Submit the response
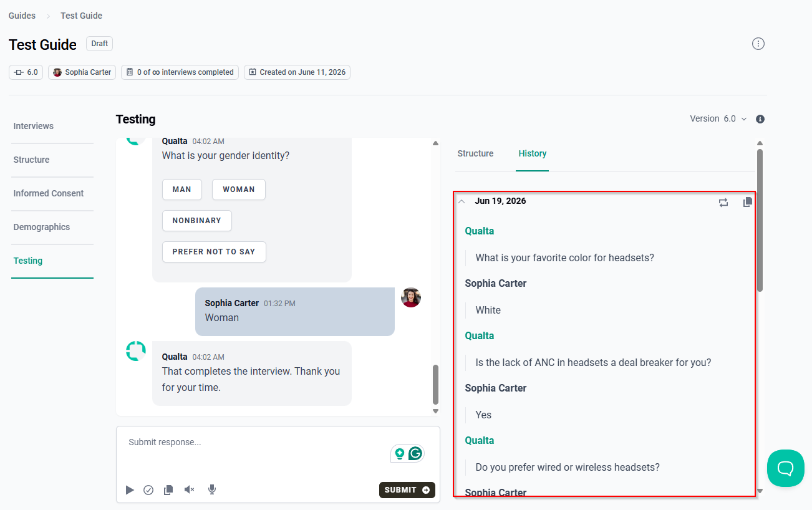This screenshot has width=812, height=510. pyautogui.click(x=407, y=490)
